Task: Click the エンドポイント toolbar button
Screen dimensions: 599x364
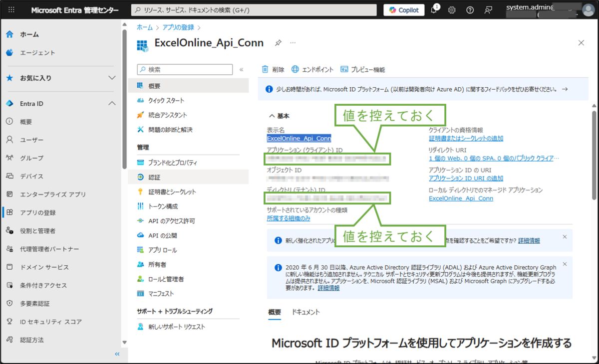Action: click(312, 70)
